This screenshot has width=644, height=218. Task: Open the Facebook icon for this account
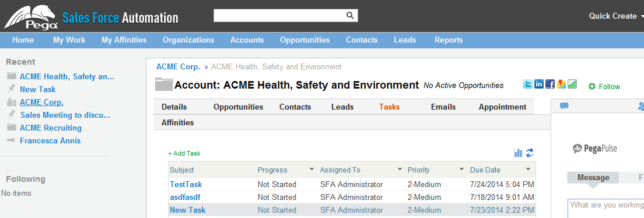550,84
